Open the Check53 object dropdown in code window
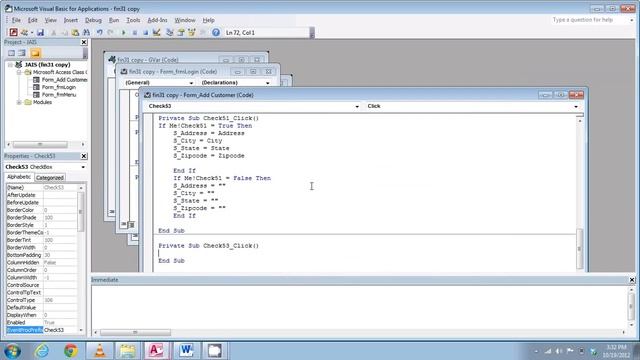 tap(357, 106)
